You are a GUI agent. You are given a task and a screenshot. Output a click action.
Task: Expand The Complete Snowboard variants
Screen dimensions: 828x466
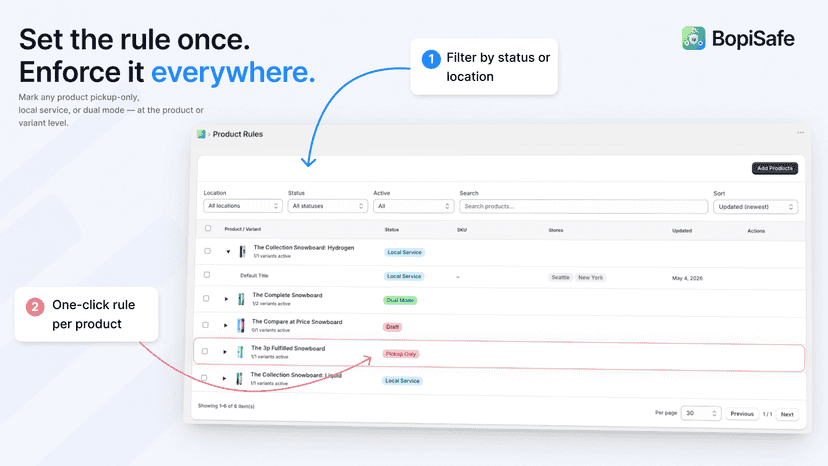click(227, 299)
